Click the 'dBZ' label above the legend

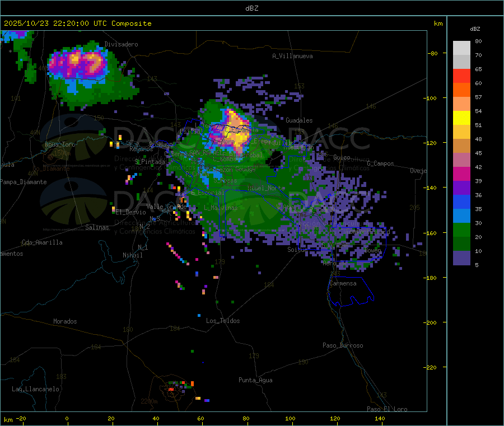475,29
